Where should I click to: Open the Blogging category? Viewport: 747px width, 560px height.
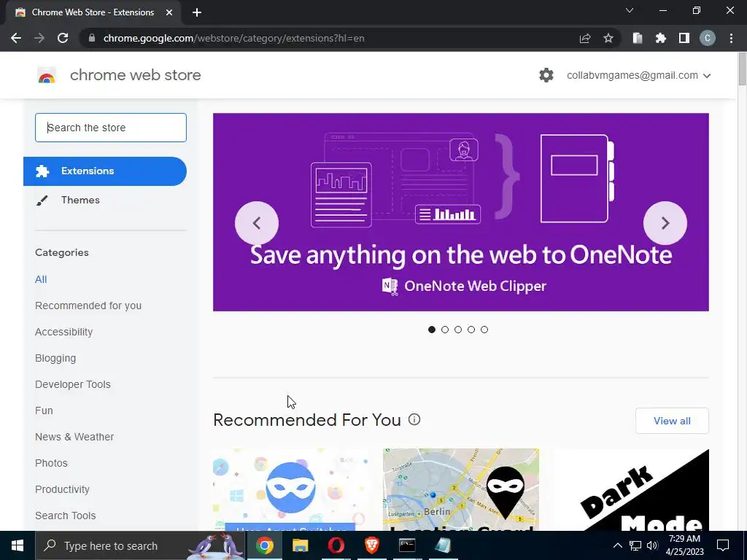[x=55, y=358]
